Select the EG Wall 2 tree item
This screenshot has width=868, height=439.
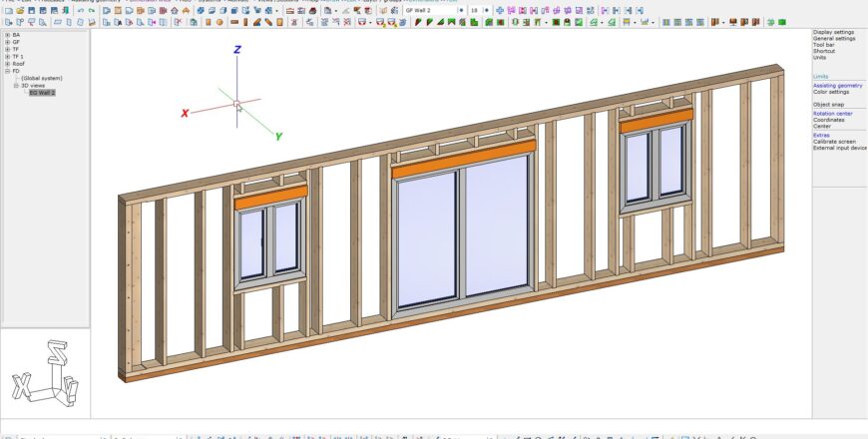point(42,93)
